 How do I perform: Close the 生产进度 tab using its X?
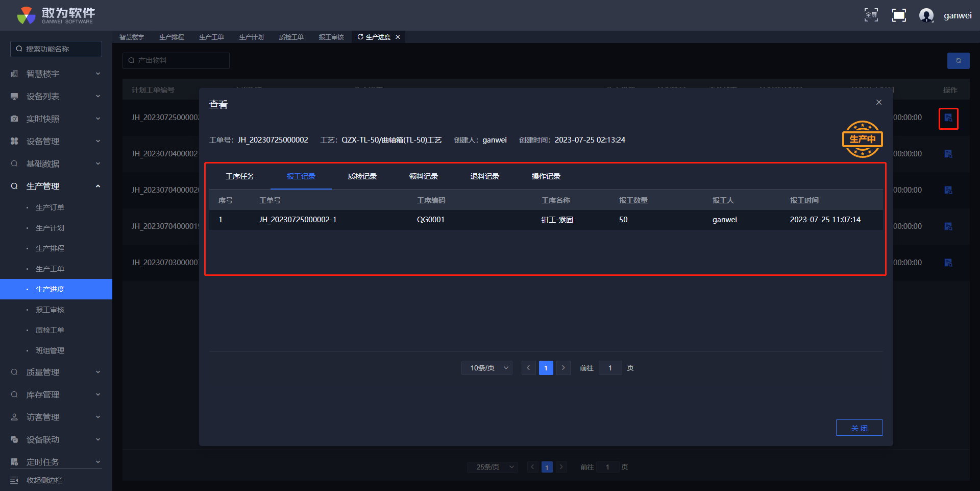pyautogui.click(x=398, y=37)
